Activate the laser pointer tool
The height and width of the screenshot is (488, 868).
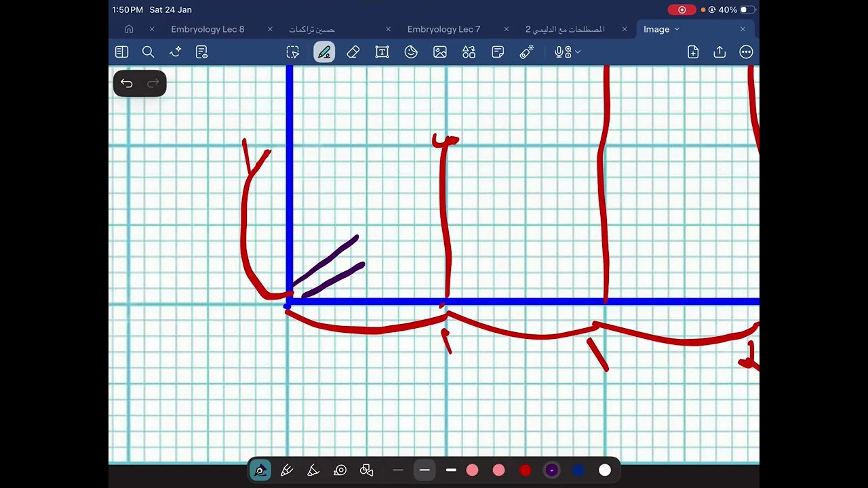click(x=527, y=52)
